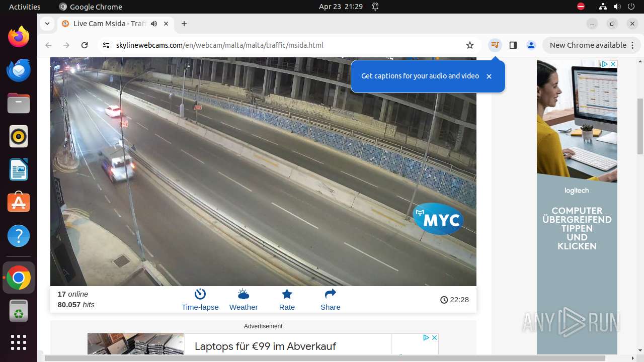Open power menu icon in system tray
This screenshot has height=362, width=644.
pyautogui.click(x=632, y=7)
